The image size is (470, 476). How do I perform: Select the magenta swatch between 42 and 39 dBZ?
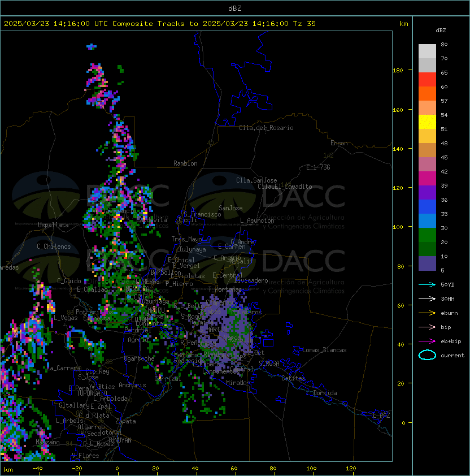(427, 179)
